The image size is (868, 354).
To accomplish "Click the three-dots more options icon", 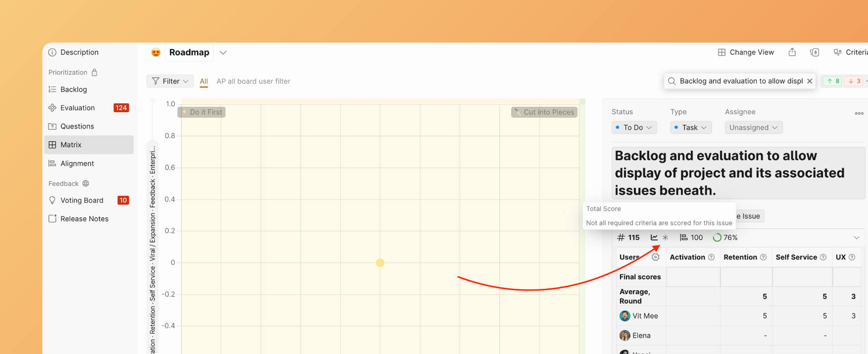I will [x=859, y=113].
